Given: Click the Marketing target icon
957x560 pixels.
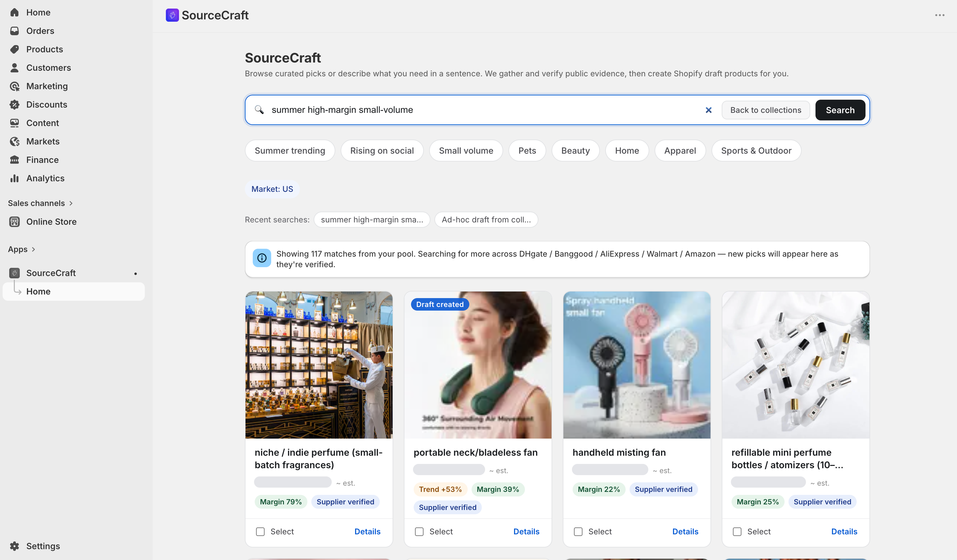Looking at the screenshot, I should (x=14, y=86).
